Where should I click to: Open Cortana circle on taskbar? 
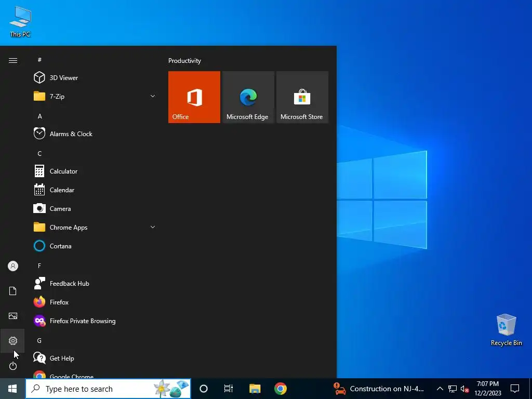204,389
